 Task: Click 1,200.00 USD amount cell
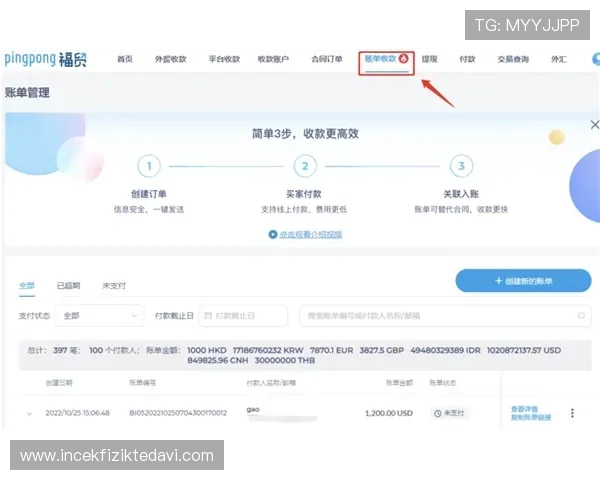coord(389,413)
